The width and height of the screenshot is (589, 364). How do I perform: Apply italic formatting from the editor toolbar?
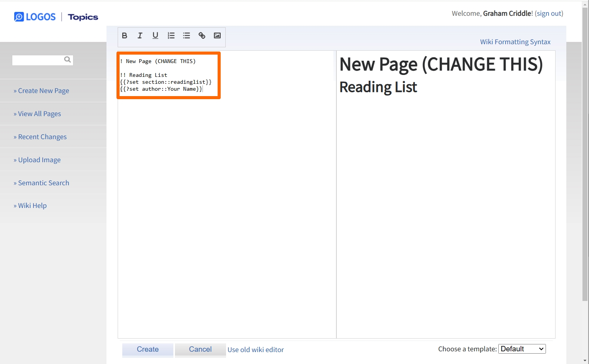(x=140, y=36)
